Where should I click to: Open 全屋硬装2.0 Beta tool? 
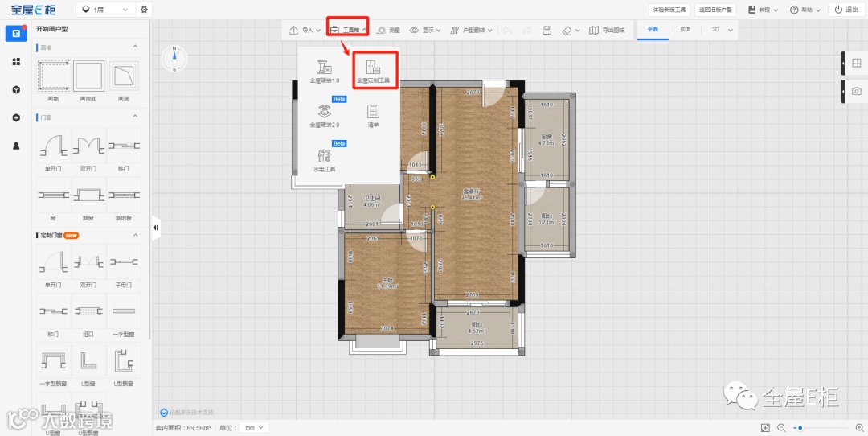325,116
